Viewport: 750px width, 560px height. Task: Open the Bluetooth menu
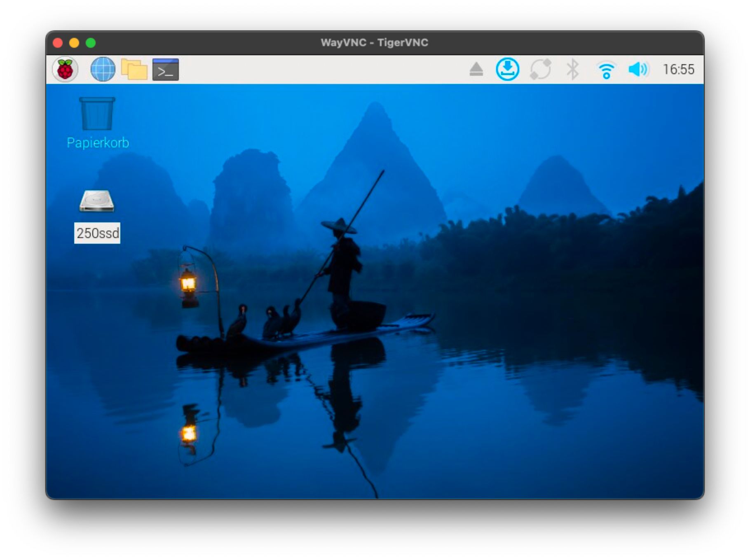click(x=572, y=69)
